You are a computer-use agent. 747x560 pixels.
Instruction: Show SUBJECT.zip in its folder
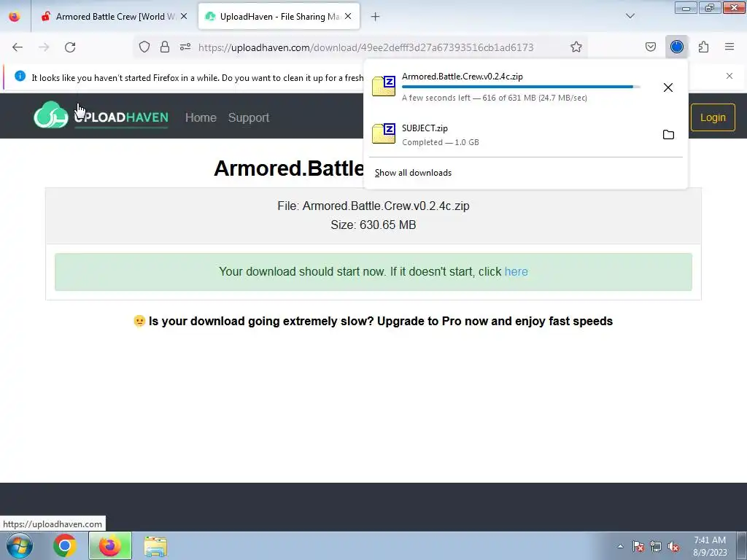(668, 135)
